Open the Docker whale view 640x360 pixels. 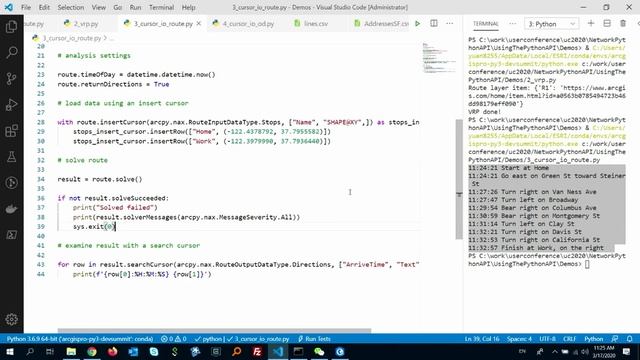[x=11, y=209]
